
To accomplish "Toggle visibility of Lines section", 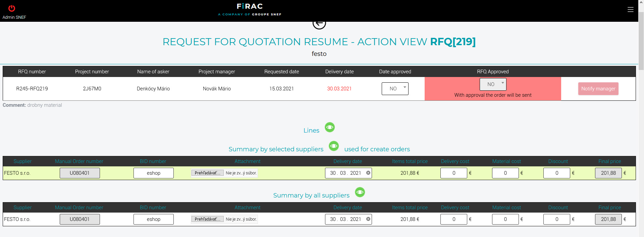I will point(330,127).
